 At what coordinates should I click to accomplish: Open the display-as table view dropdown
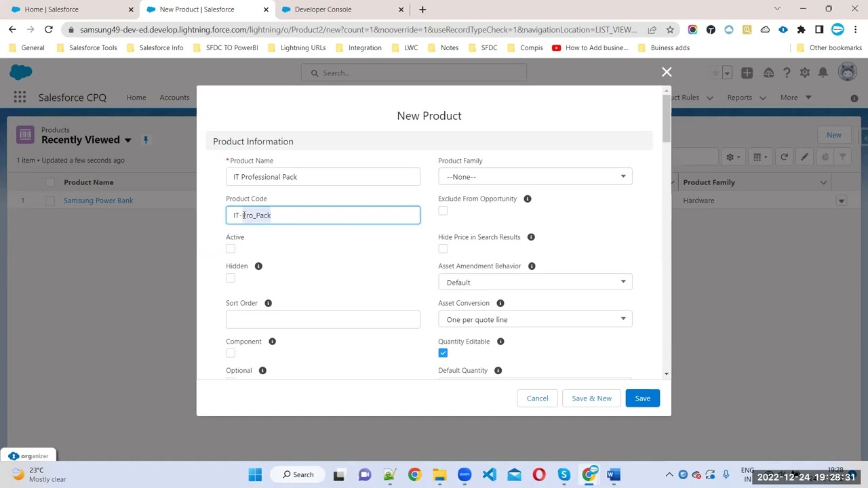pyautogui.click(x=761, y=157)
